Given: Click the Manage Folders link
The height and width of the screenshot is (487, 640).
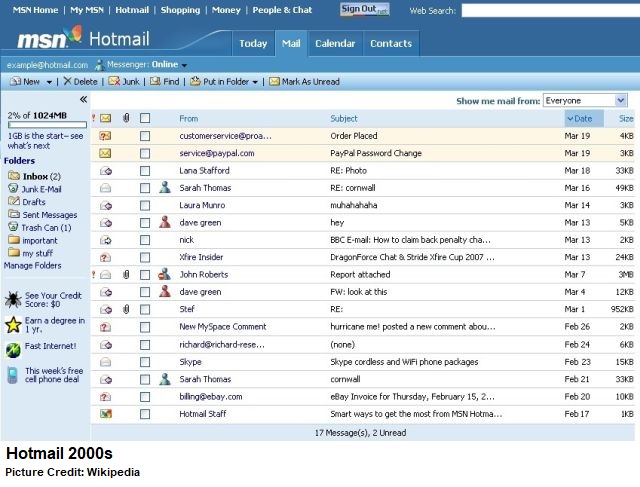Looking at the screenshot, I should pyautogui.click(x=33, y=266).
